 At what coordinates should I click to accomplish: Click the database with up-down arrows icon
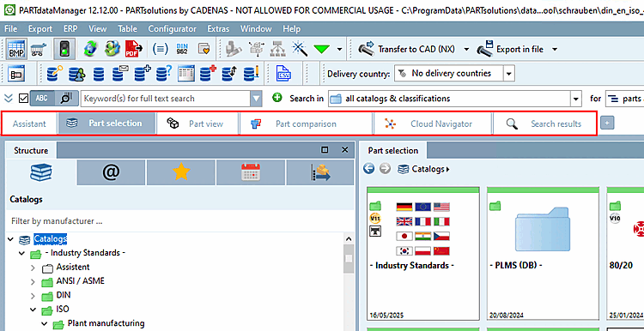[229, 75]
